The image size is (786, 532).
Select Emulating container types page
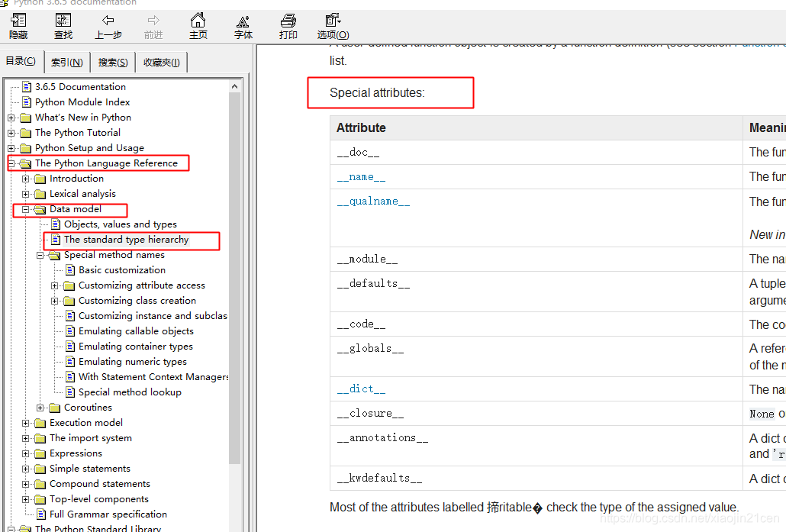(x=135, y=347)
